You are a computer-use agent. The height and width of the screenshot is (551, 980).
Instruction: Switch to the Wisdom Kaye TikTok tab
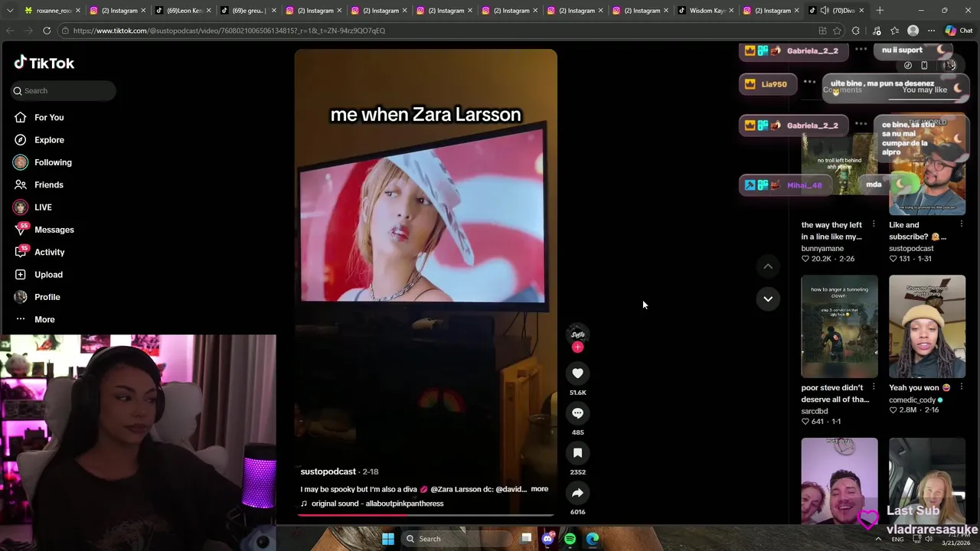(707, 11)
